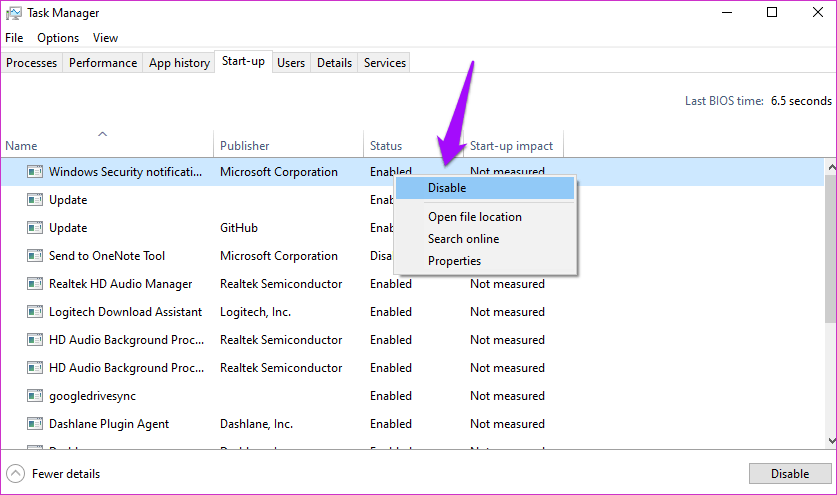Click the Windows Security notification app icon
Screen dimensions: 837x495
pyautogui.click(x=35, y=172)
